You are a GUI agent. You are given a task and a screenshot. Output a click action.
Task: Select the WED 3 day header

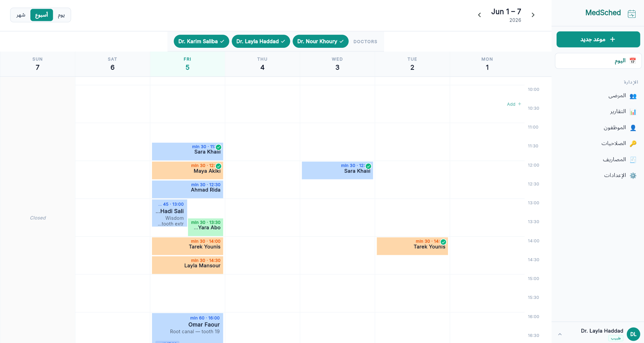click(337, 64)
